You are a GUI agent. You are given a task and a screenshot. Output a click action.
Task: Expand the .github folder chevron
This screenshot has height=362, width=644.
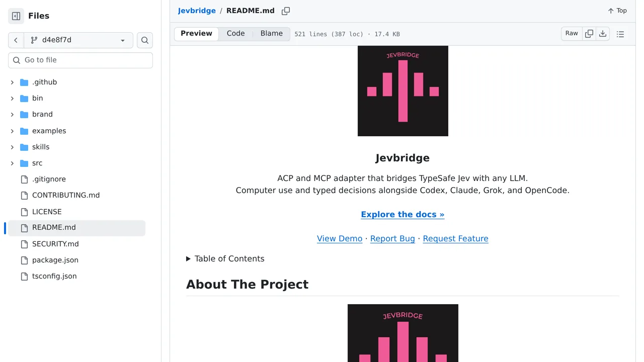(x=12, y=82)
